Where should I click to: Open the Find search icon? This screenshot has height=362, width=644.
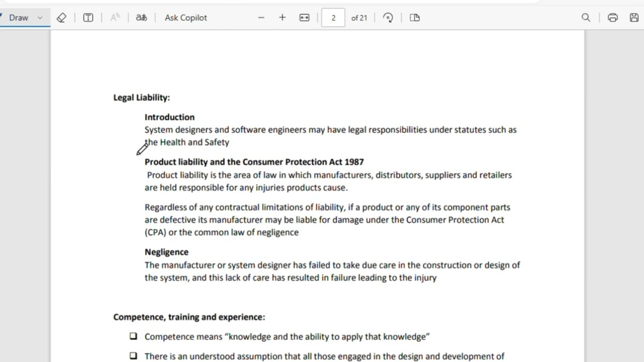pos(586,18)
